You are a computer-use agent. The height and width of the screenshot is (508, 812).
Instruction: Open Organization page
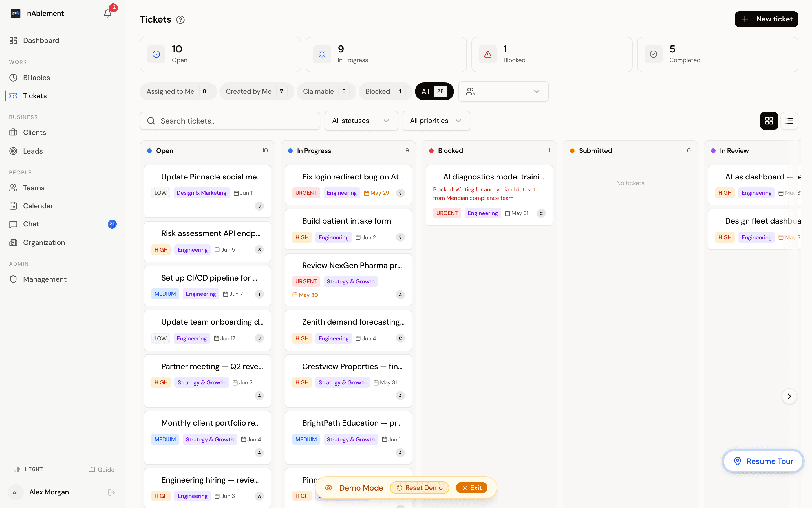63,242
